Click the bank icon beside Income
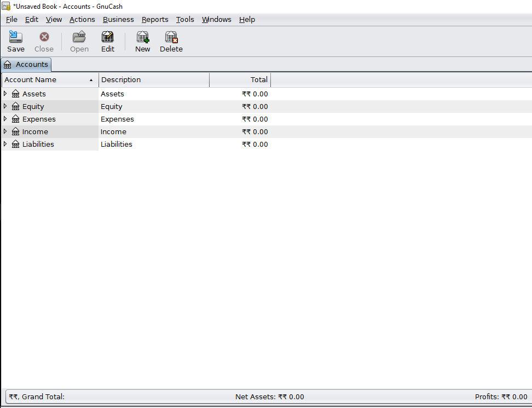Viewport: 532px width, 408px height. pyautogui.click(x=16, y=131)
